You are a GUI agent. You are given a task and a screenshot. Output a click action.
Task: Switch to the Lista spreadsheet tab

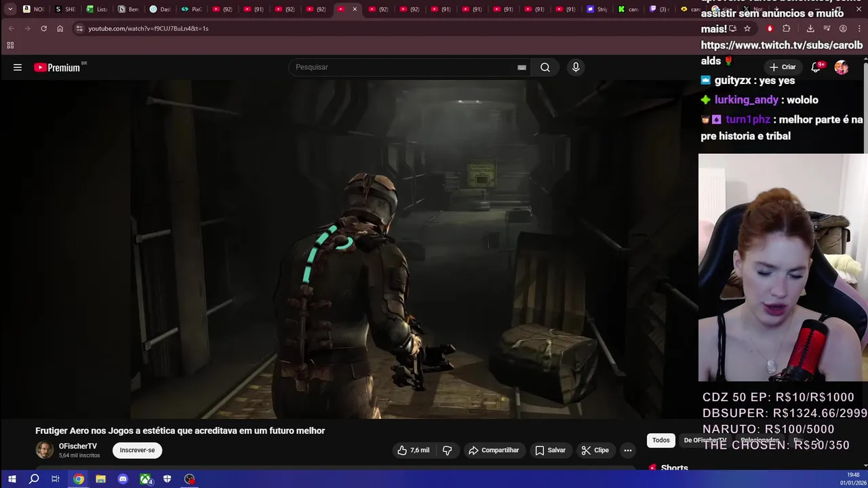pyautogui.click(x=97, y=9)
